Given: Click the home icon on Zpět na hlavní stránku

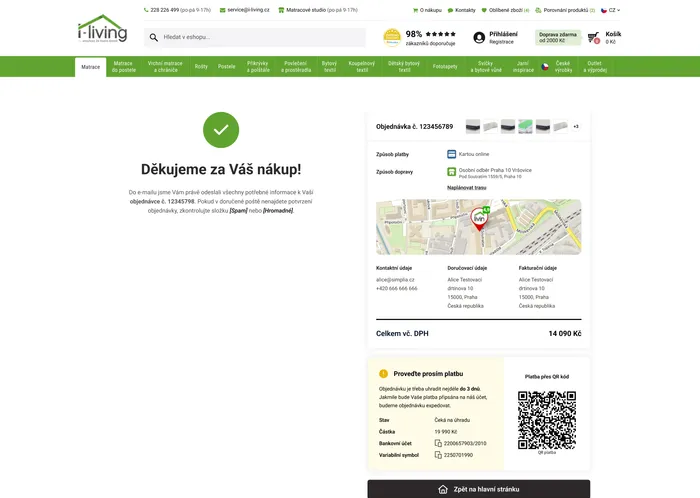Looking at the screenshot, I should click(x=442, y=489).
